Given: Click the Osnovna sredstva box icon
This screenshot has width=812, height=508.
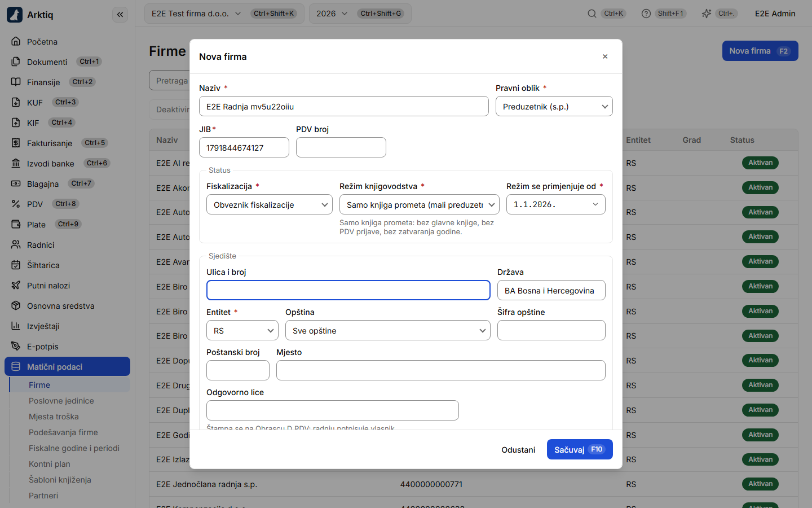Looking at the screenshot, I should coord(16,305).
